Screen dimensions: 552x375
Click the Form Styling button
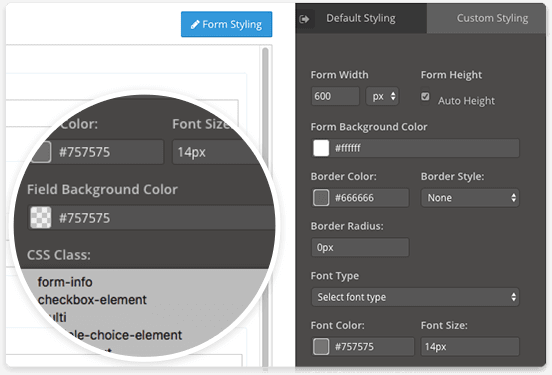[x=226, y=24]
